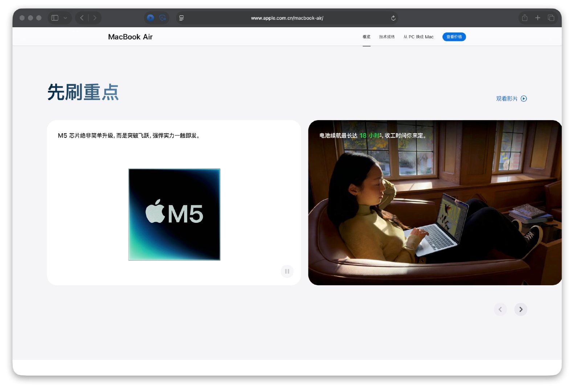Image resolution: width=574 pixels, height=392 pixels.
Task: Reload the current page
Action: [x=393, y=18]
